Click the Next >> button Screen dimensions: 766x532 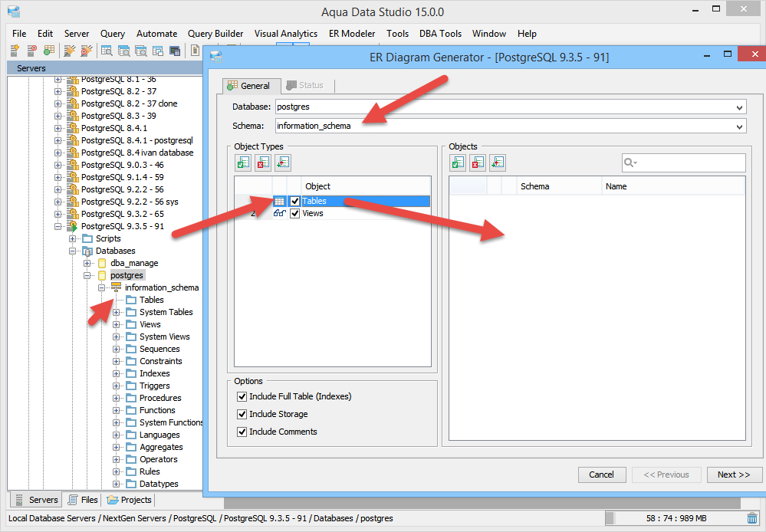click(734, 475)
